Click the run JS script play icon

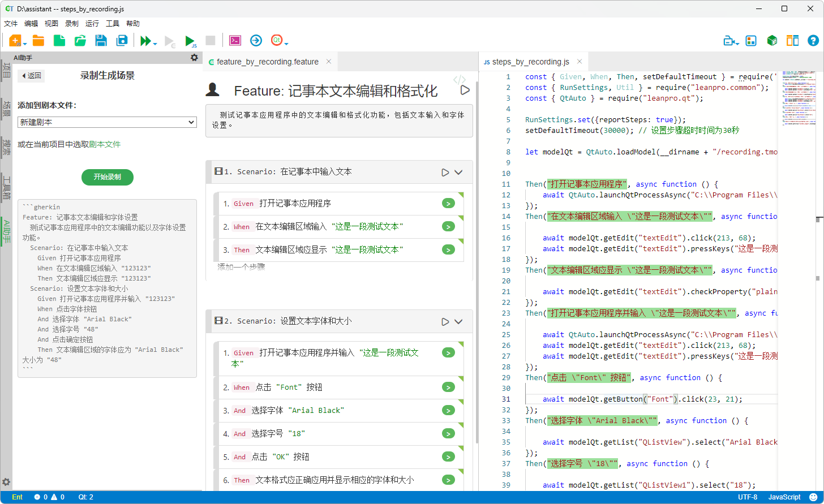tap(191, 41)
